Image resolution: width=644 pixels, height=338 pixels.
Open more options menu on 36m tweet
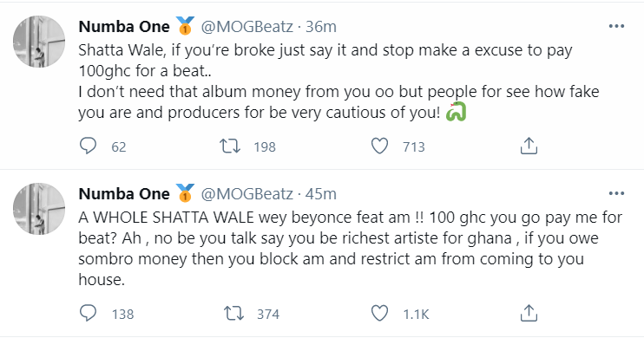616,26
